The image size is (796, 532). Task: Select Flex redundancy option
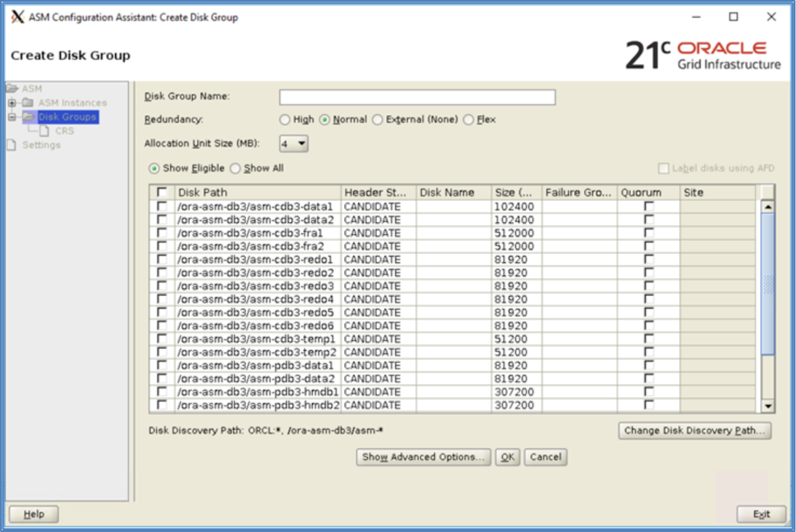pos(468,119)
